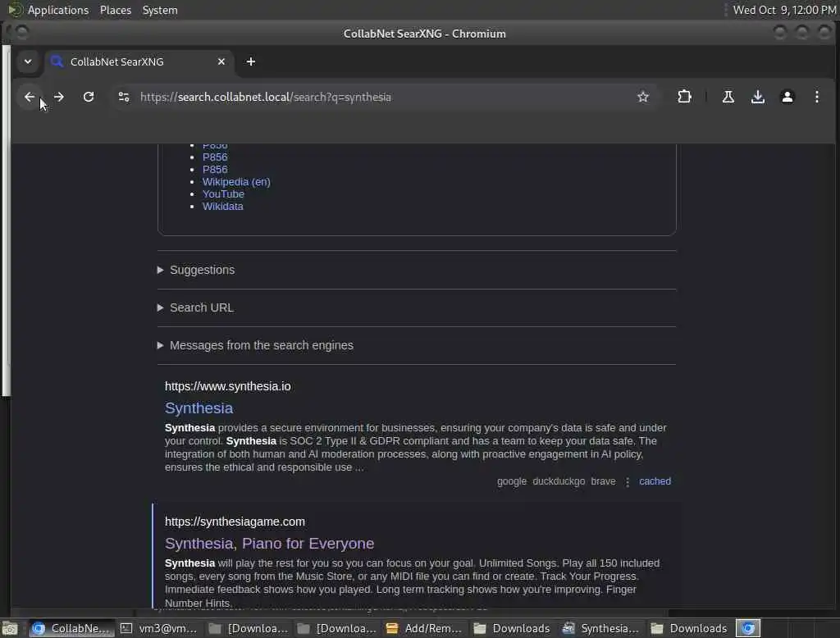
Task: Click the google engine label
Action: click(x=512, y=481)
